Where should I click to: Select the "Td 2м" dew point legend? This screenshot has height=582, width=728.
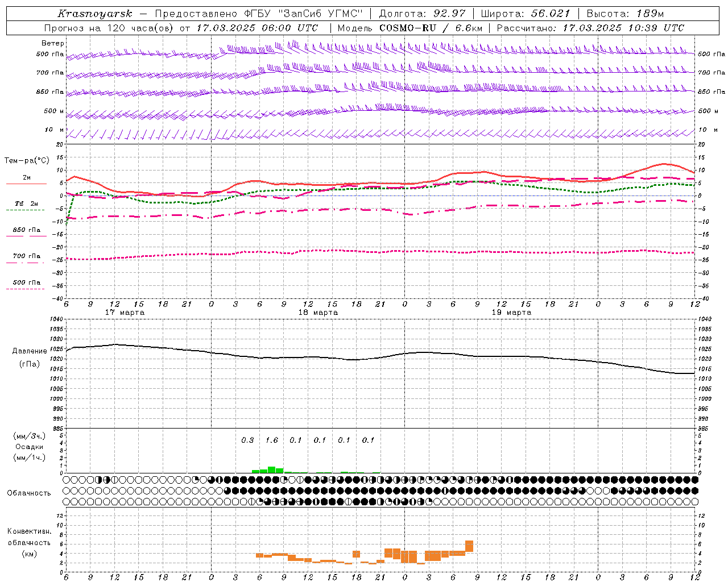point(26,203)
